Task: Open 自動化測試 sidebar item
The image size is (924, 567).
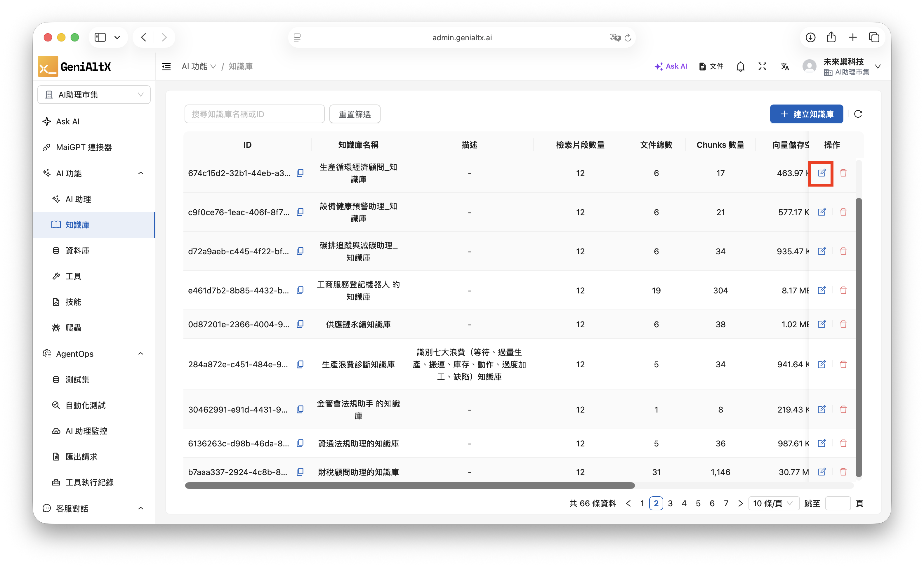Action: [x=85, y=405]
